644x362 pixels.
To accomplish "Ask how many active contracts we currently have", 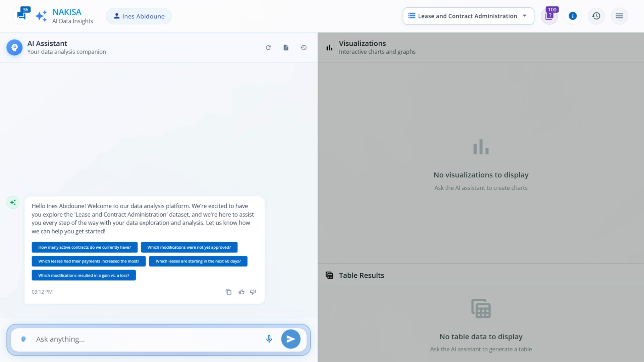I will tap(85, 247).
